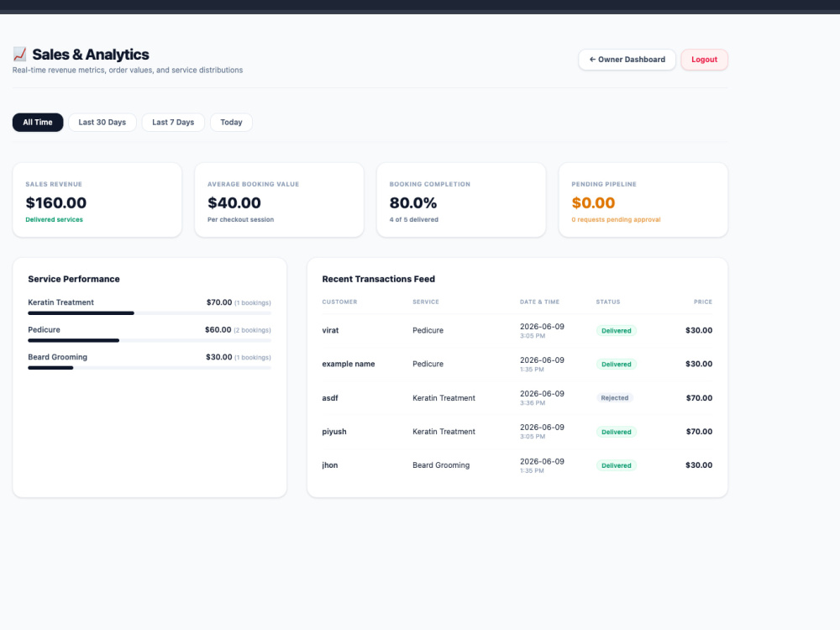Screen dimensions: 840x630
Task: Select customer asdf in transactions
Action: click(x=330, y=398)
